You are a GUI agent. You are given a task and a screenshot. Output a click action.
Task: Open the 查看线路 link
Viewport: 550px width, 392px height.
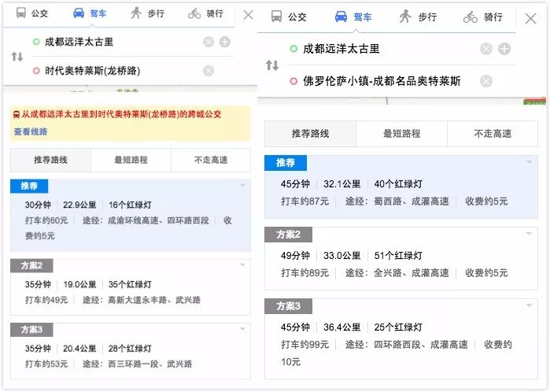coord(31,131)
